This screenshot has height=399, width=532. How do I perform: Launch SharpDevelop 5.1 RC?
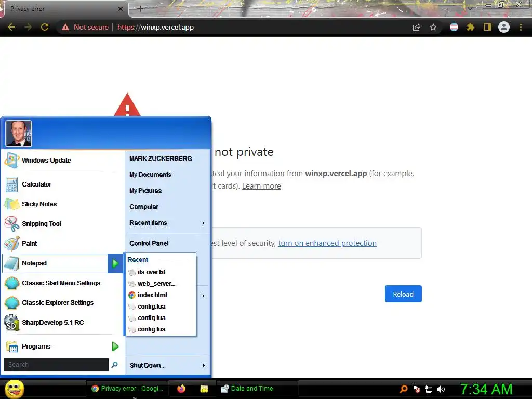click(62, 322)
